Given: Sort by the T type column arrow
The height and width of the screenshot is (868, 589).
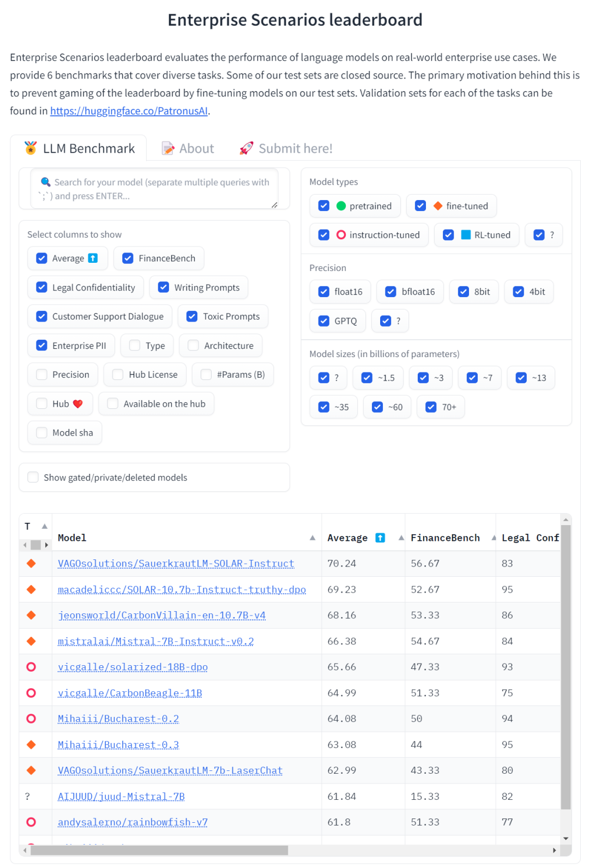Looking at the screenshot, I should (45, 526).
